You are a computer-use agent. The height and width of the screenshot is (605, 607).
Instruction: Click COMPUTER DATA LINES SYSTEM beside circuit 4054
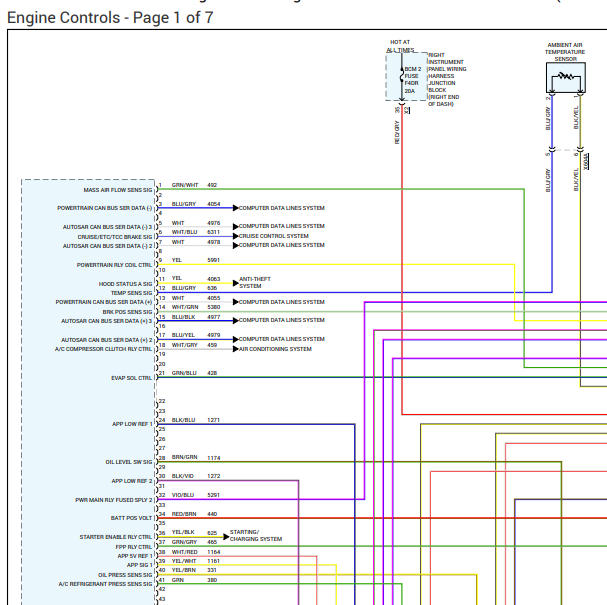[281, 208]
